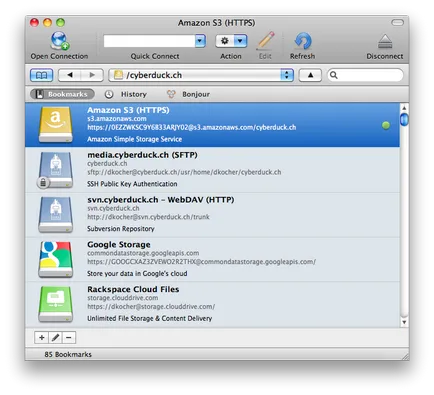Viewport: 434px width, 395px height.
Task: Click the magnifying glass search icon
Action: 334,75
